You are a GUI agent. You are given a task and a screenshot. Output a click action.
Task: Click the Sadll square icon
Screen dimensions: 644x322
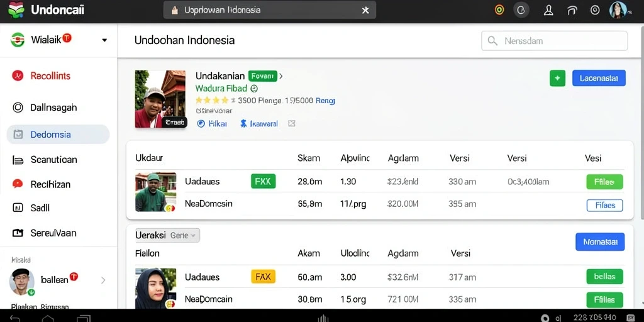18,208
